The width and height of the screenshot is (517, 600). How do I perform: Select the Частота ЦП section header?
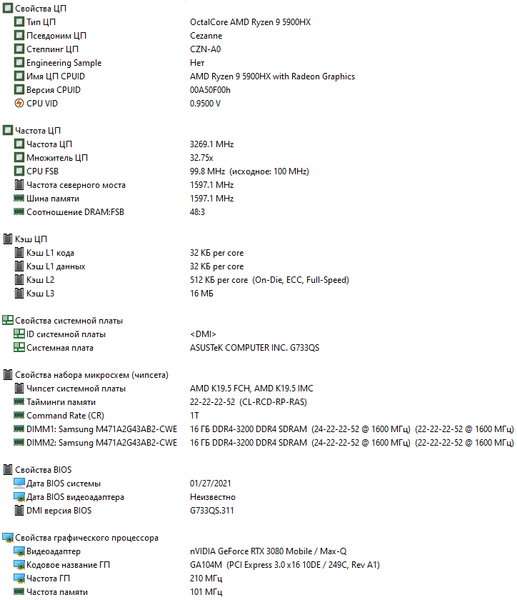point(38,130)
